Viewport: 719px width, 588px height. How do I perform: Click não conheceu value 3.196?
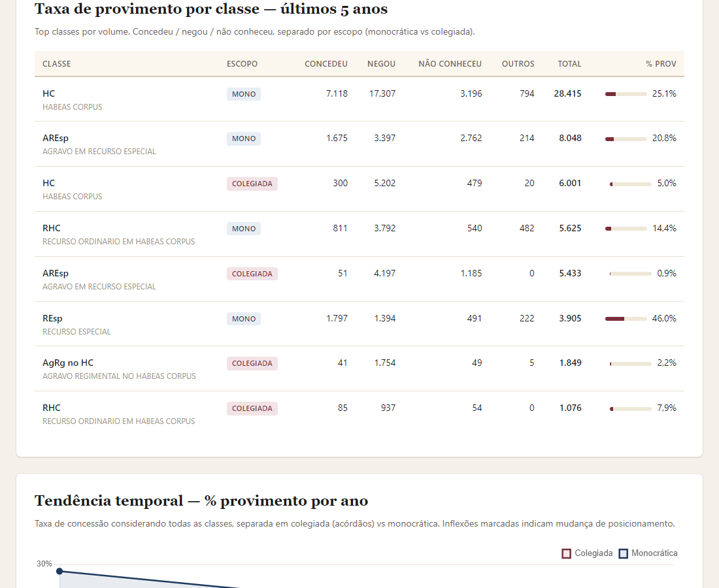[471, 93]
